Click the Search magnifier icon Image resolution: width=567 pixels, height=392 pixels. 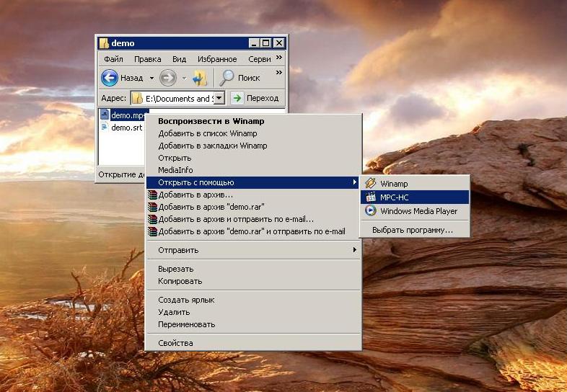tap(227, 78)
